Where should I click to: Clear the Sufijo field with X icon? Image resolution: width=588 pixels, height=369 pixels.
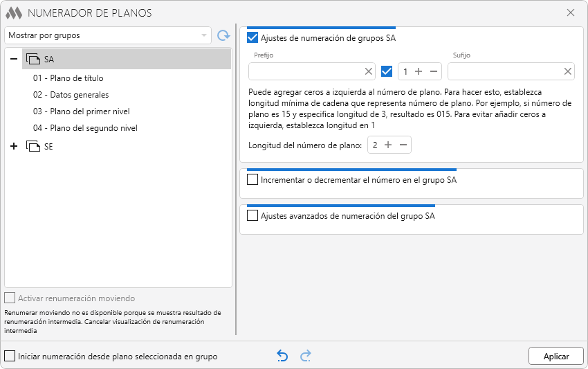(568, 71)
